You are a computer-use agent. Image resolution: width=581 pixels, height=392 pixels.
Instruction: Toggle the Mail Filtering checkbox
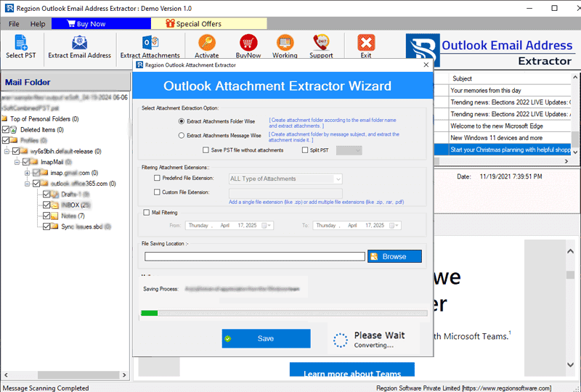(x=147, y=213)
